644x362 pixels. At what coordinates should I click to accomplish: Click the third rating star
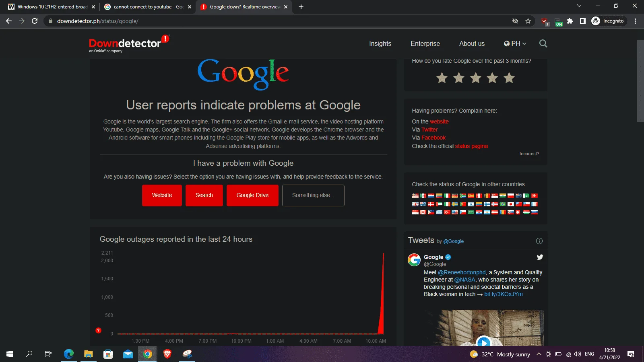476,78
